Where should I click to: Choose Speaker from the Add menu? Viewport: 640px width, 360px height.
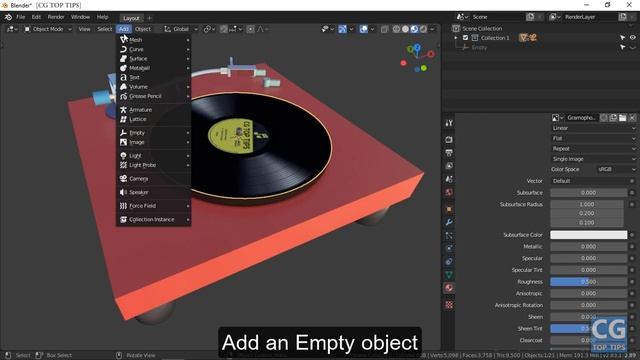point(154,192)
